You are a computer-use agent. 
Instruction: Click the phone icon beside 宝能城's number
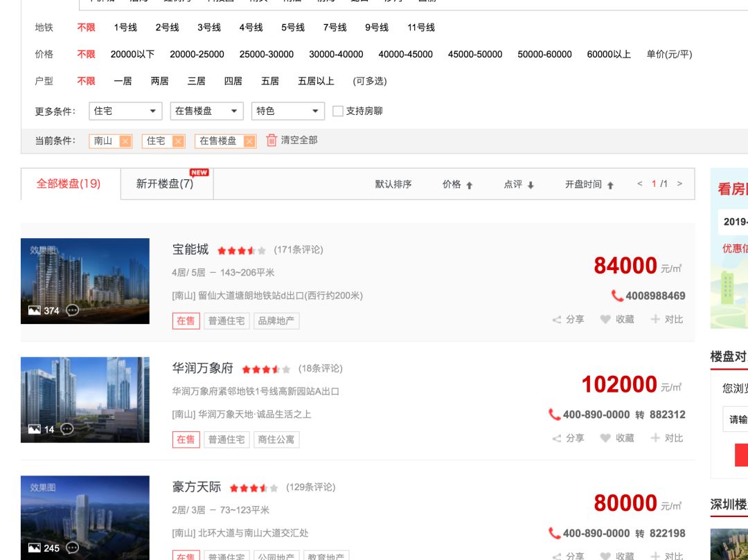[x=617, y=296]
